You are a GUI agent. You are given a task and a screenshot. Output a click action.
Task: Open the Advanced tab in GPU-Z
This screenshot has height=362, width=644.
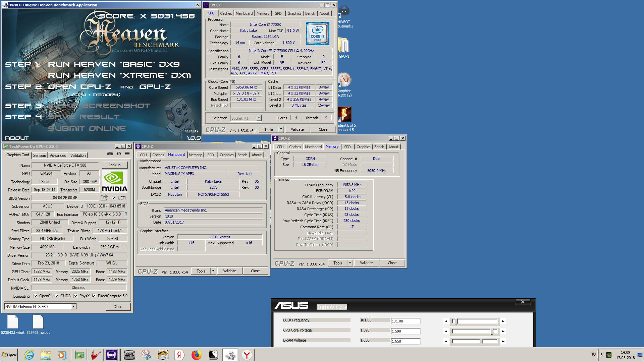(x=58, y=155)
